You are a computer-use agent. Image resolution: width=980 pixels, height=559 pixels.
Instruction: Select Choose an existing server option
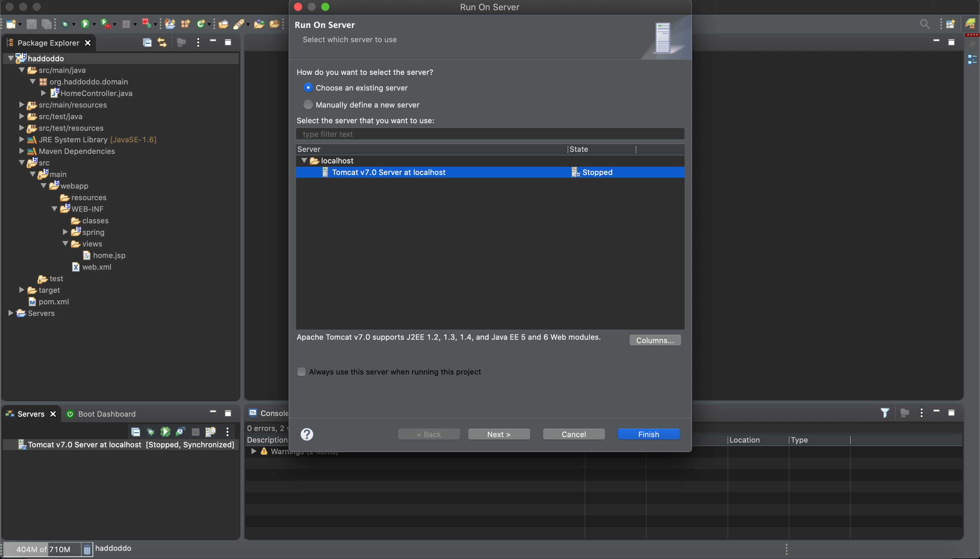(x=308, y=87)
